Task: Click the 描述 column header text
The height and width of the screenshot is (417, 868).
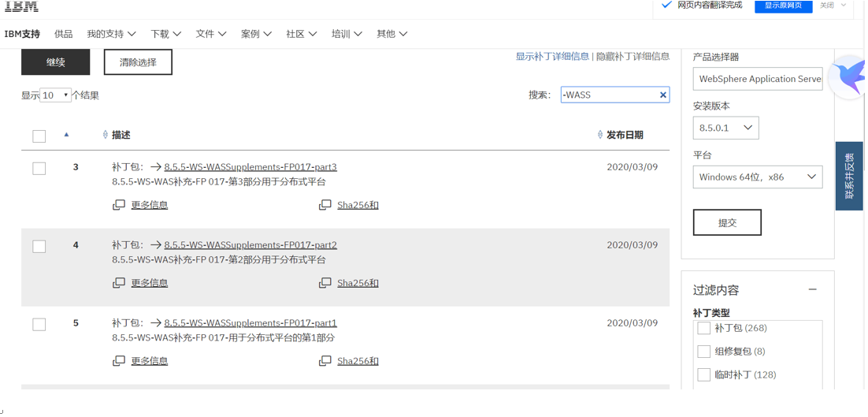Action: click(x=121, y=135)
